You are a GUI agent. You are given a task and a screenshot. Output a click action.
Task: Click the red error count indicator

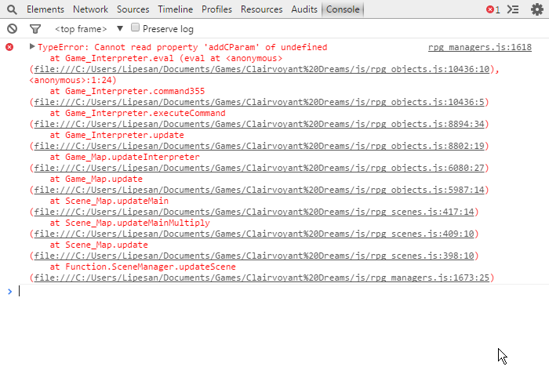[x=493, y=9]
